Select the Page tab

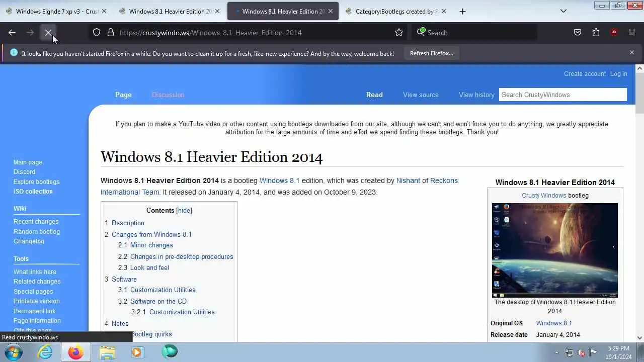pos(123,95)
